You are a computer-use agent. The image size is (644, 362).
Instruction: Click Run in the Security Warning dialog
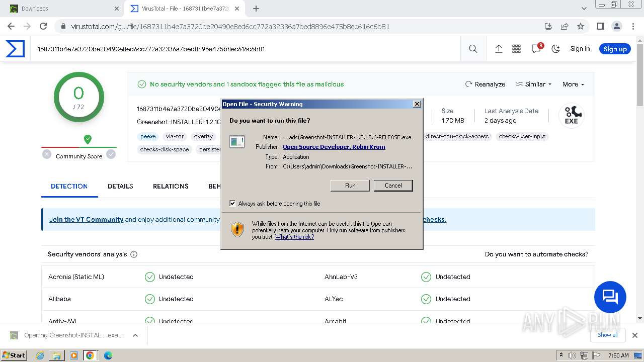[350, 186]
